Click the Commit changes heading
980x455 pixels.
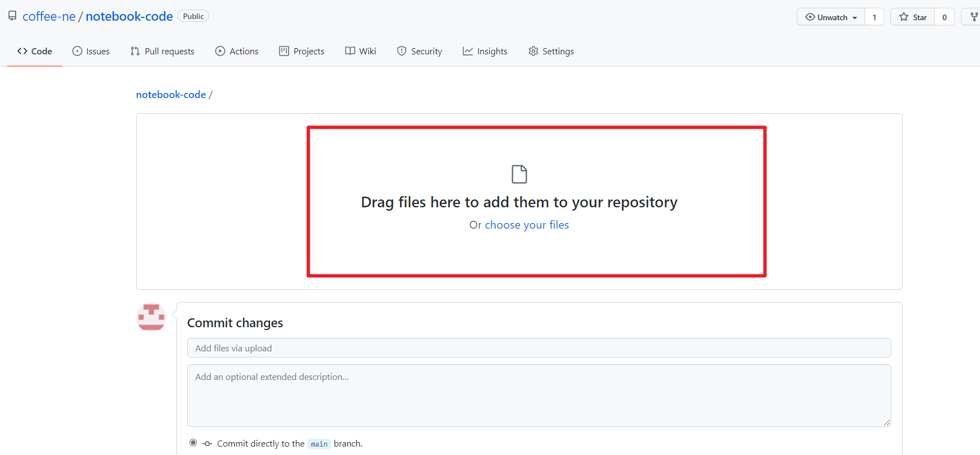coord(235,323)
